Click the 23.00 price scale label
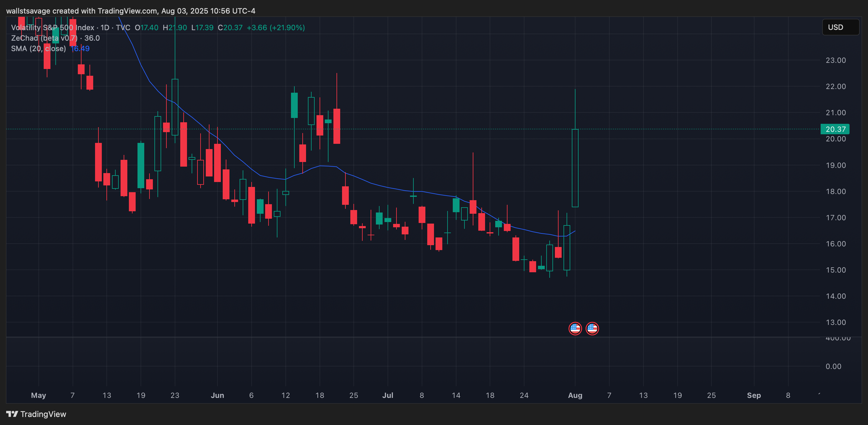Screen dimensions: 868x425 (835, 60)
